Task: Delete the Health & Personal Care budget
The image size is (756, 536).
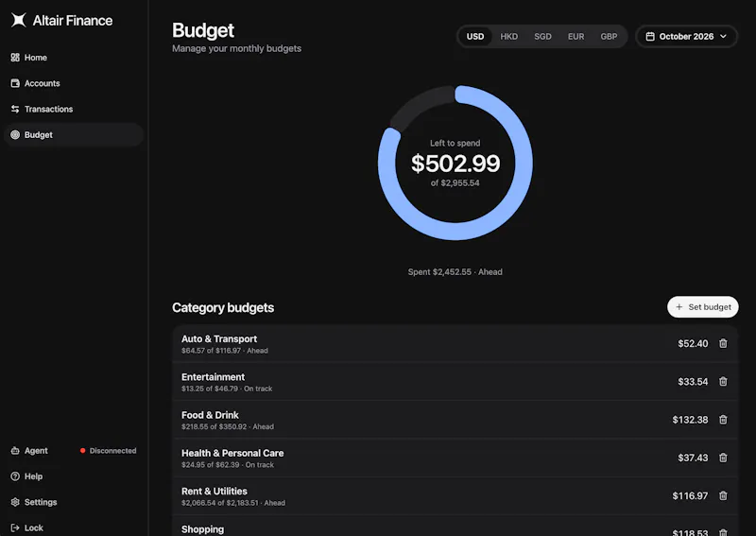Action: pyautogui.click(x=723, y=458)
